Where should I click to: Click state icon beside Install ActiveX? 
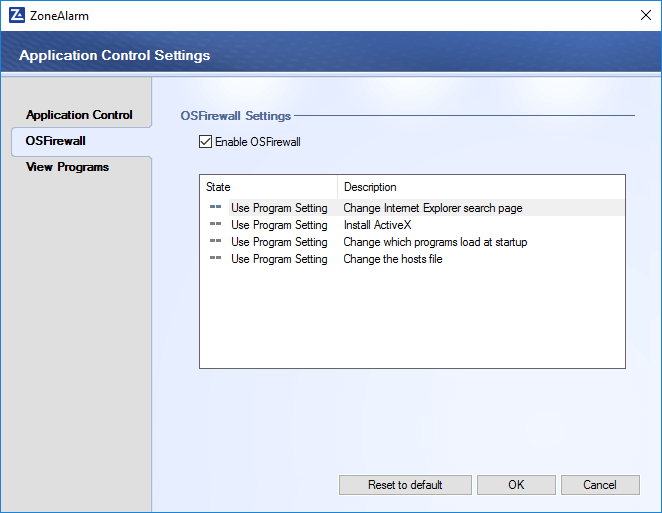pyautogui.click(x=215, y=225)
